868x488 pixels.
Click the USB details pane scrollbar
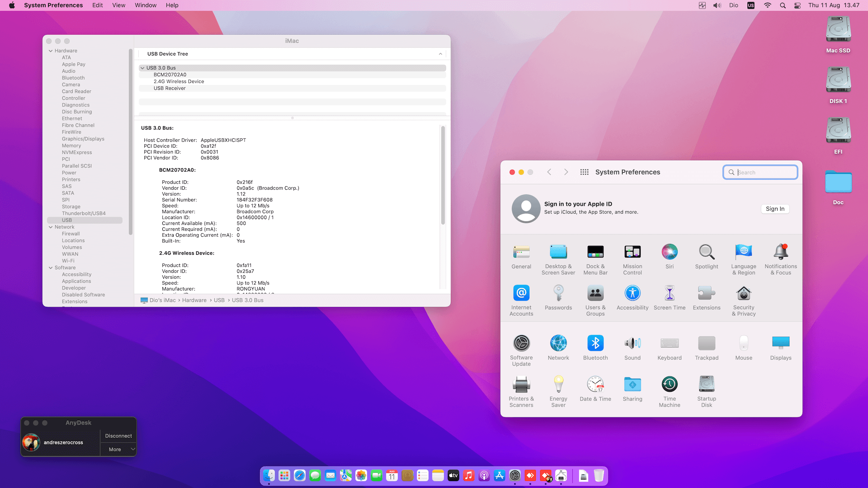(443, 175)
